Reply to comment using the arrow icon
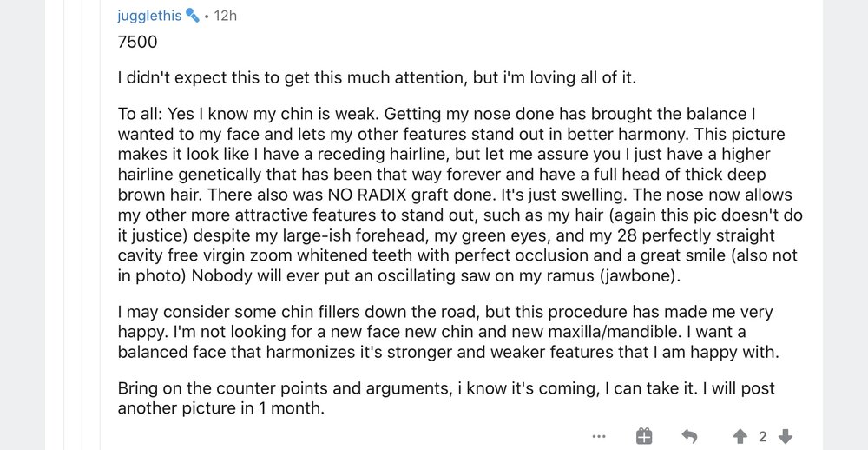The width and height of the screenshot is (868, 450). point(689,437)
